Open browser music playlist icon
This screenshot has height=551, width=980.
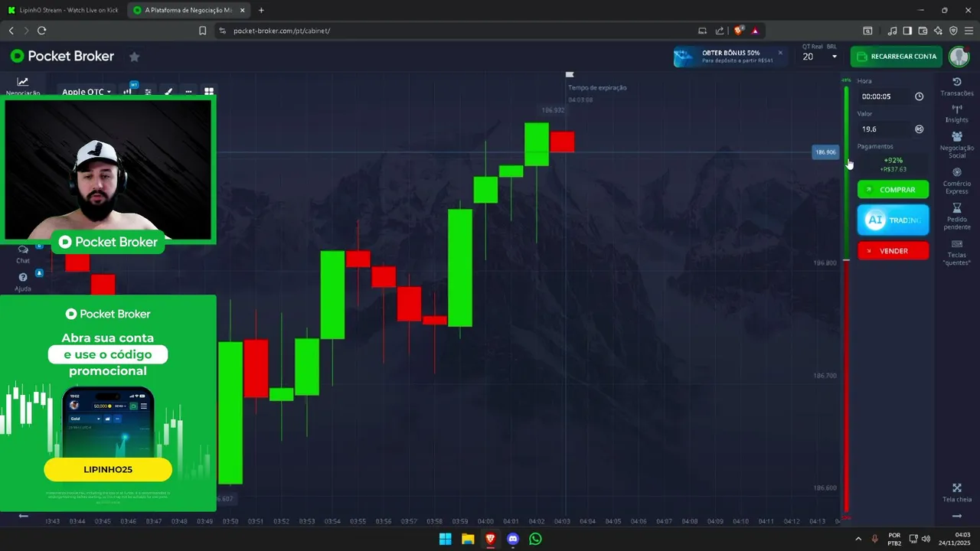(x=892, y=31)
